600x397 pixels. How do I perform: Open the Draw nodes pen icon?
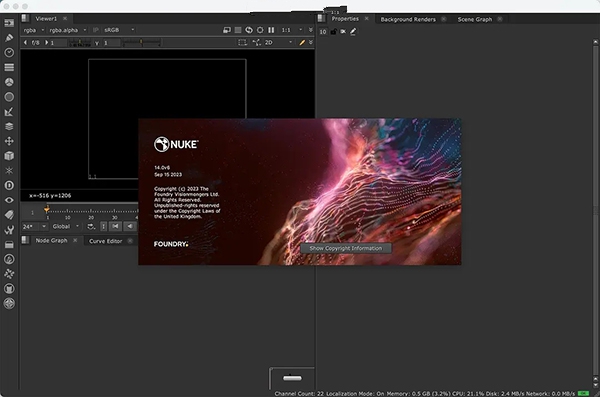[9, 38]
